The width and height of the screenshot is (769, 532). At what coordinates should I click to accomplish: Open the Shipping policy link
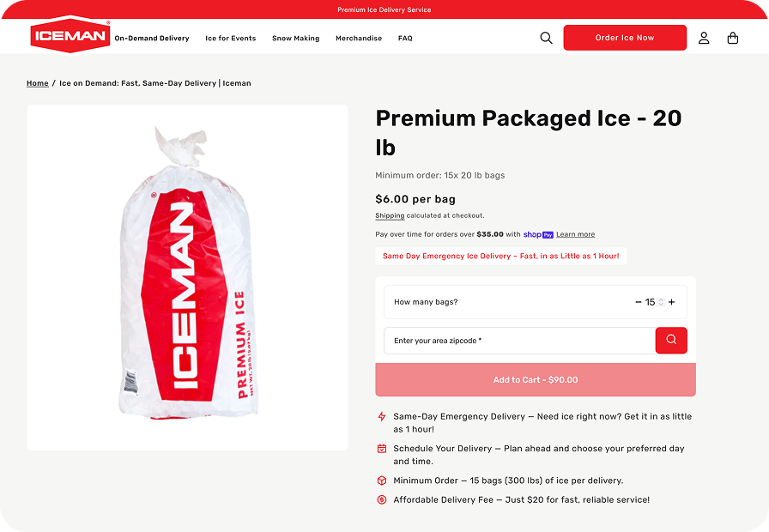point(390,215)
